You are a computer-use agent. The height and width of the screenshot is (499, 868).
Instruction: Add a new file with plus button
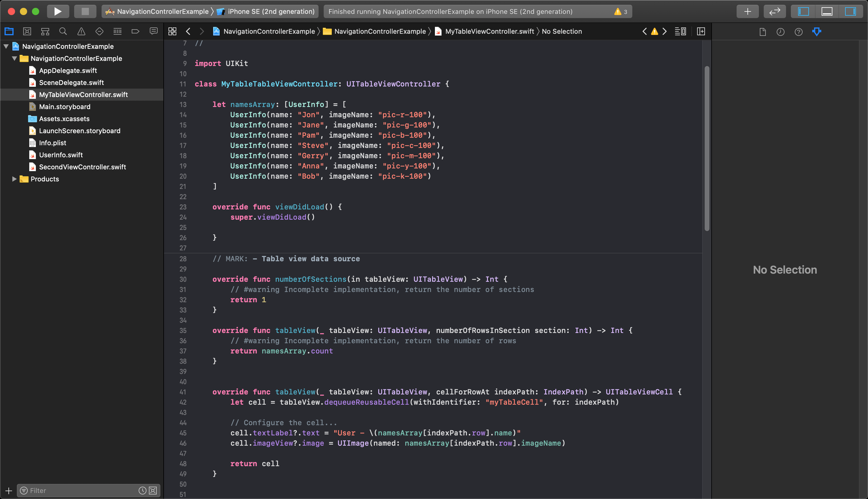point(9,491)
